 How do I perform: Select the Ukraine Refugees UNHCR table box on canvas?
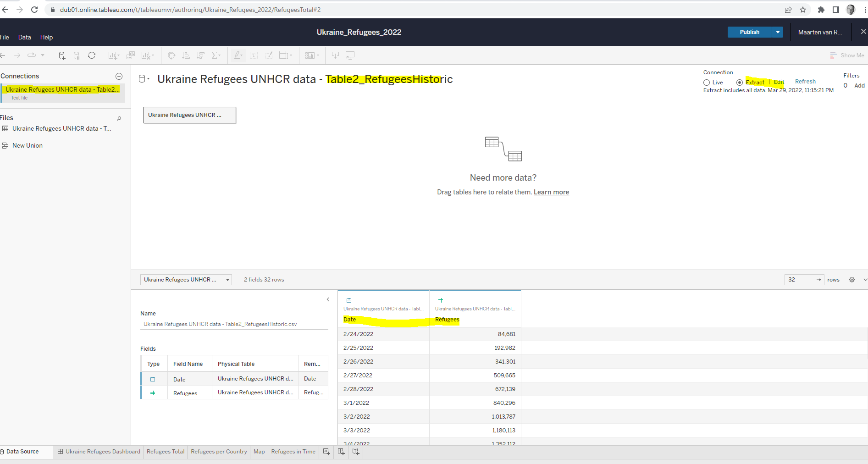point(190,115)
